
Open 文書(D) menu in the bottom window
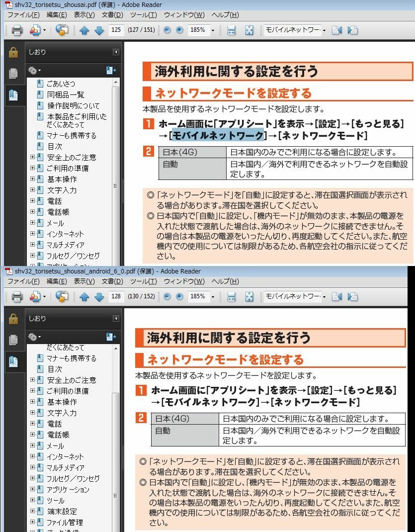pos(112,281)
